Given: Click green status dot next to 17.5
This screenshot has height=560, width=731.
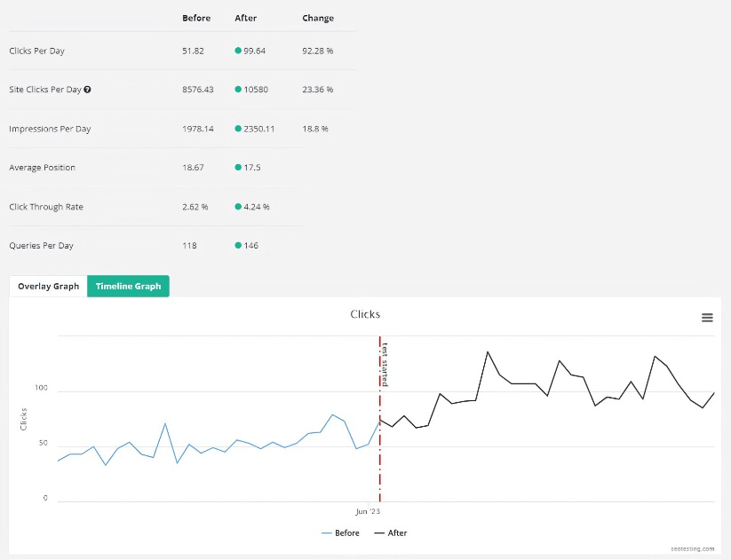Looking at the screenshot, I should [x=238, y=168].
